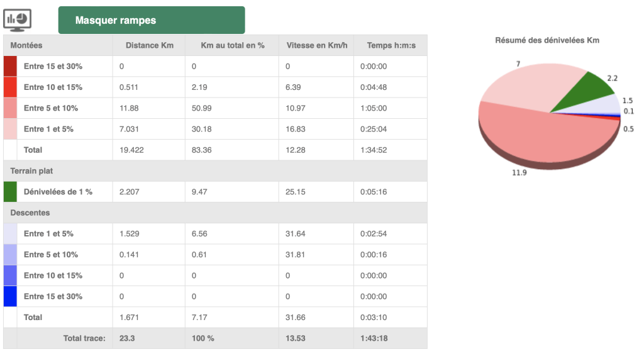Select the Km au total en % header
This screenshot has height=354, width=644.
click(x=232, y=45)
